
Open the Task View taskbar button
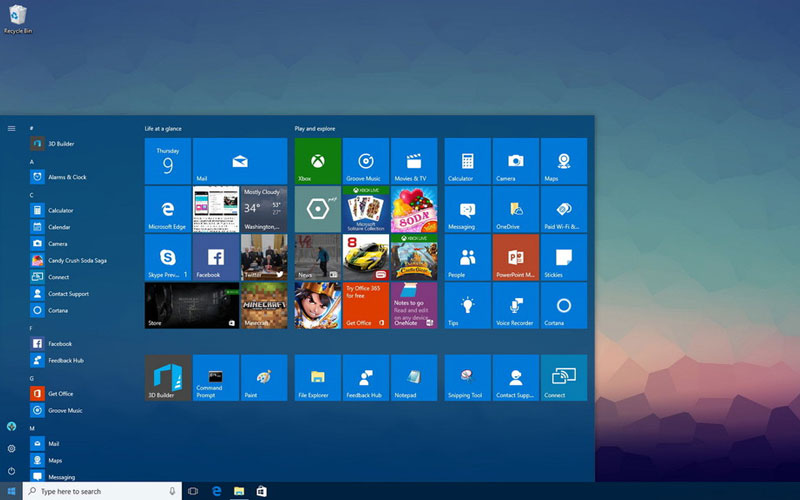193,491
